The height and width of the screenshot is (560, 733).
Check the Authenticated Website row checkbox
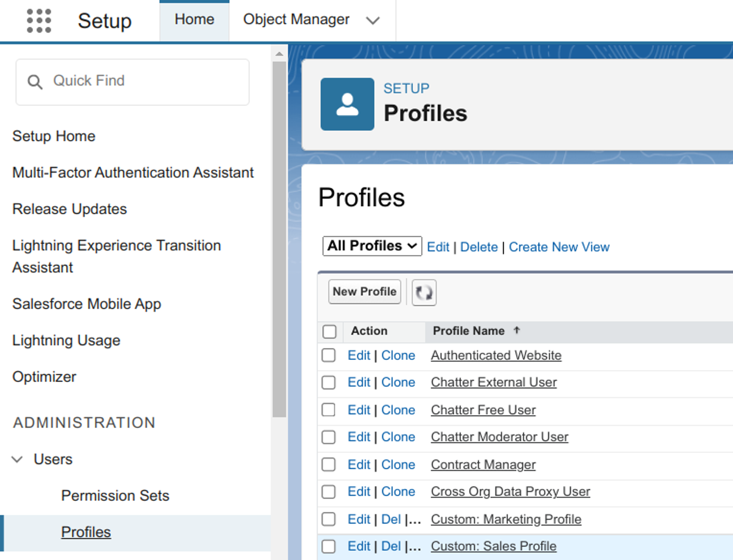click(x=328, y=355)
